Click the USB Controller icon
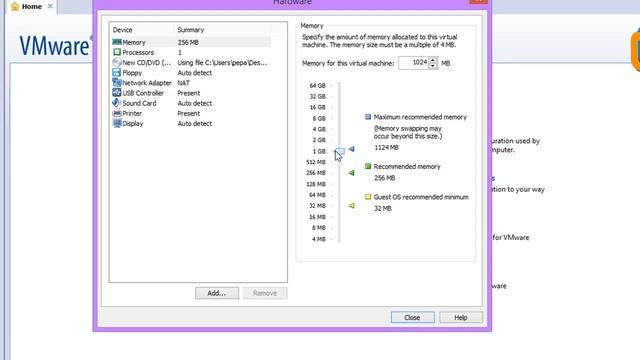 pos(117,93)
